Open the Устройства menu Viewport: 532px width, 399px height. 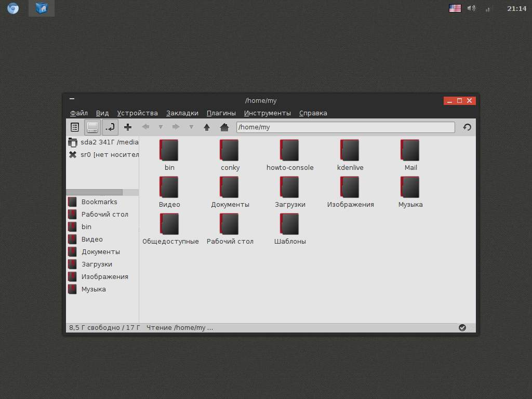click(137, 113)
